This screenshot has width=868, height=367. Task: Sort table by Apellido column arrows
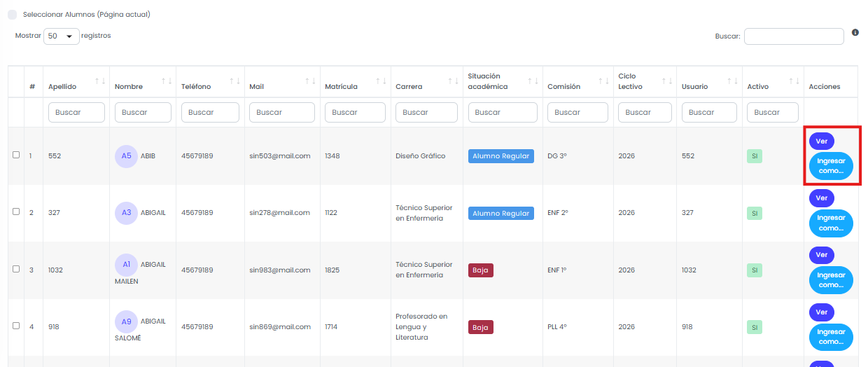click(x=100, y=81)
